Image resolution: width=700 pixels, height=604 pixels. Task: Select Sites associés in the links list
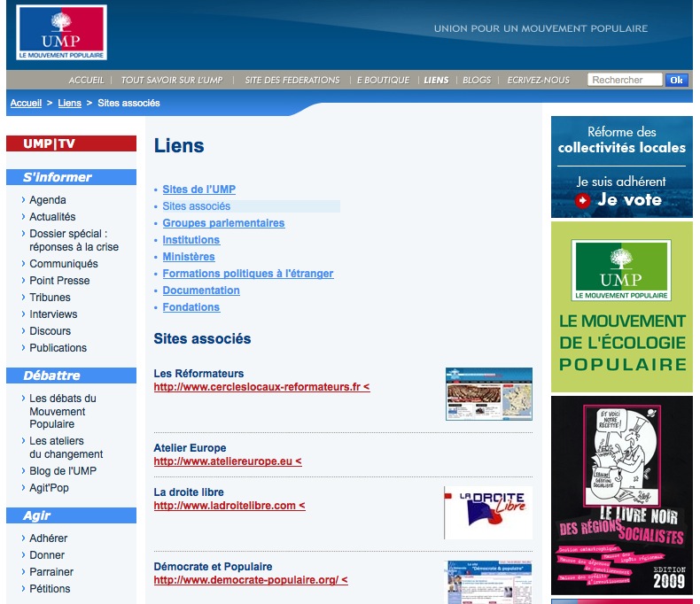[197, 206]
